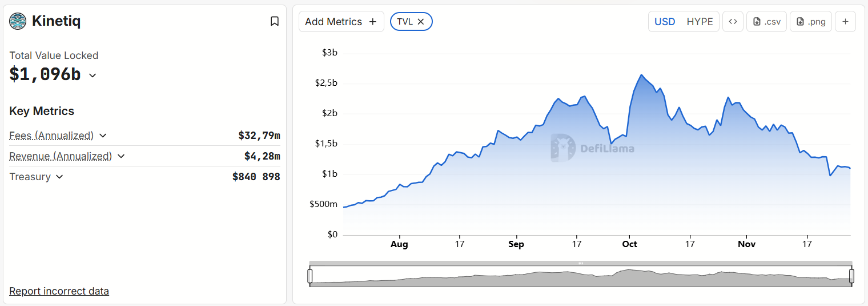
Task: Switch chart denomination to USD
Action: click(665, 22)
